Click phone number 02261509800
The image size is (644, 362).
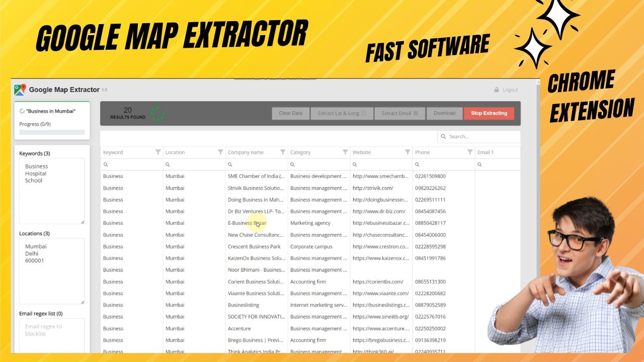click(430, 176)
